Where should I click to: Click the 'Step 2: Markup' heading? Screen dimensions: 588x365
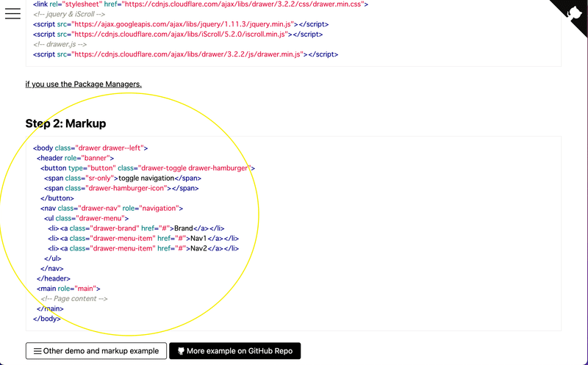click(65, 123)
